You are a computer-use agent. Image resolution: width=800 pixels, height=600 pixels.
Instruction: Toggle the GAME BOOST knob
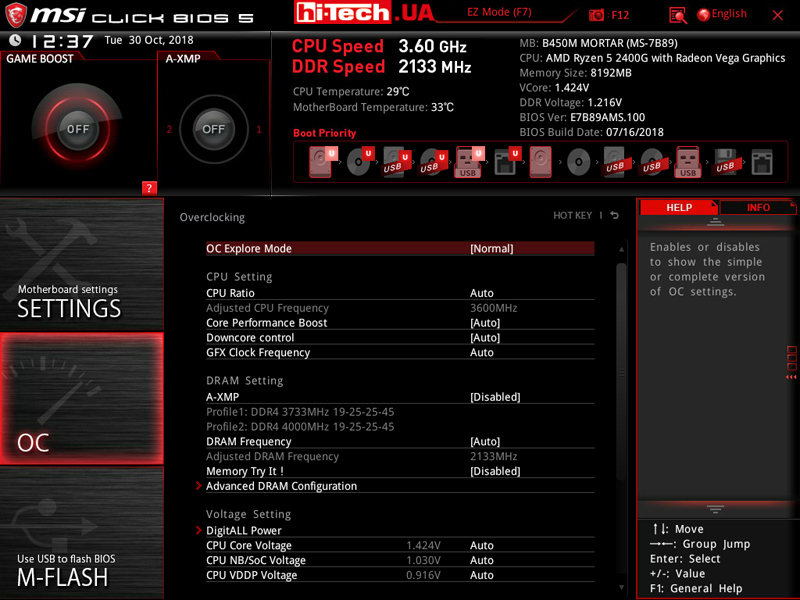78,129
